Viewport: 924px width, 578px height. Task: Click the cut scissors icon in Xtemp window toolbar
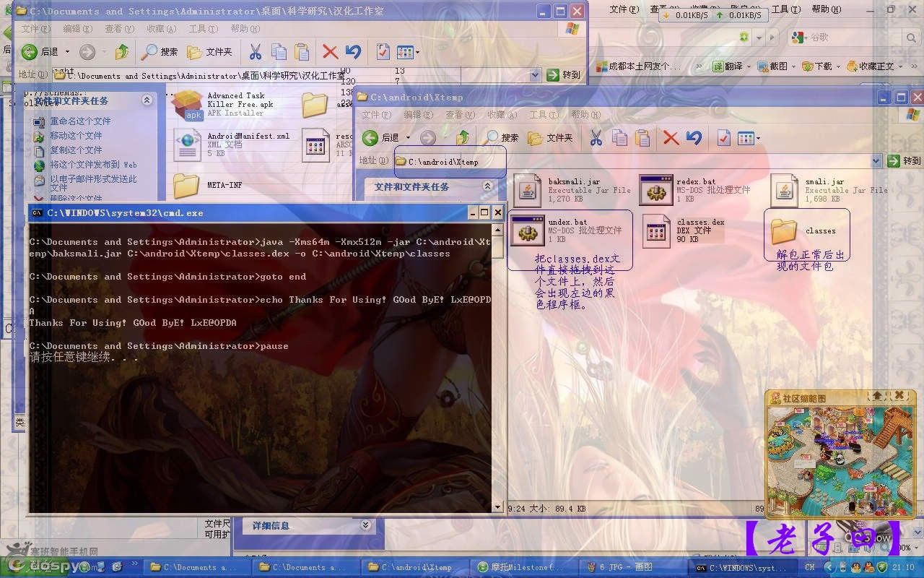click(x=596, y=137)
